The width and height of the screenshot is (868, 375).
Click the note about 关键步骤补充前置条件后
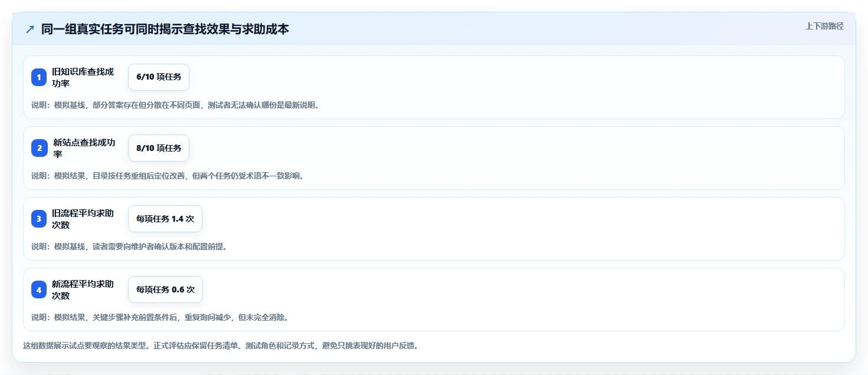[160, 317]
